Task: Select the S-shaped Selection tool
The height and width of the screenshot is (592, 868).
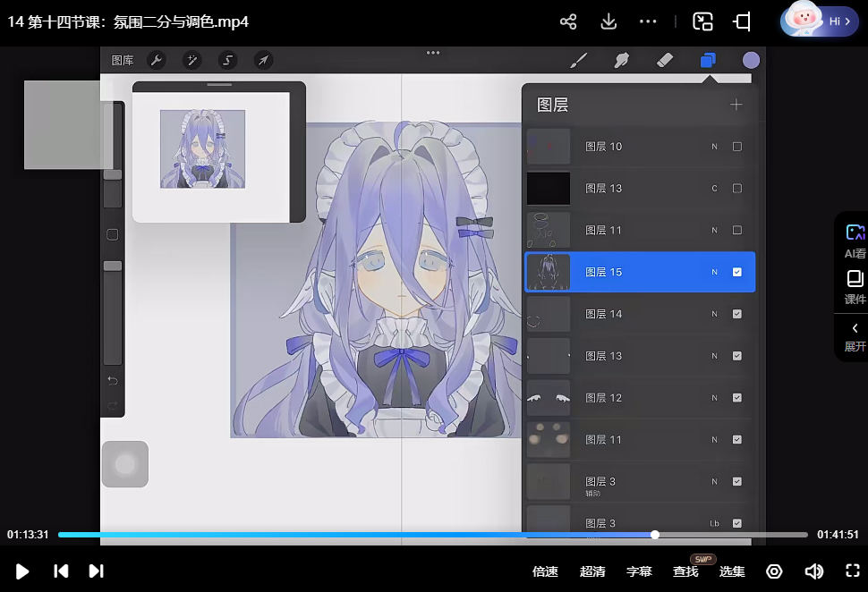Action: click(227, 60)
